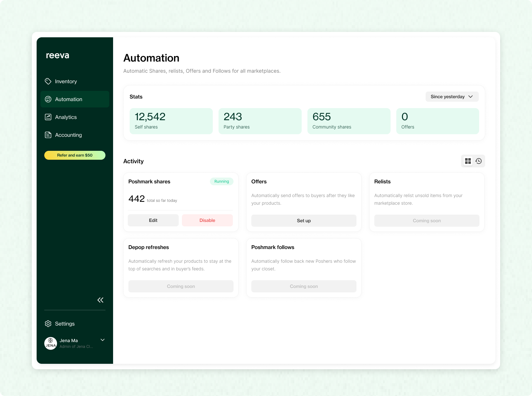Go to Analytics page

pyautogui.click(x=75, y=117)
